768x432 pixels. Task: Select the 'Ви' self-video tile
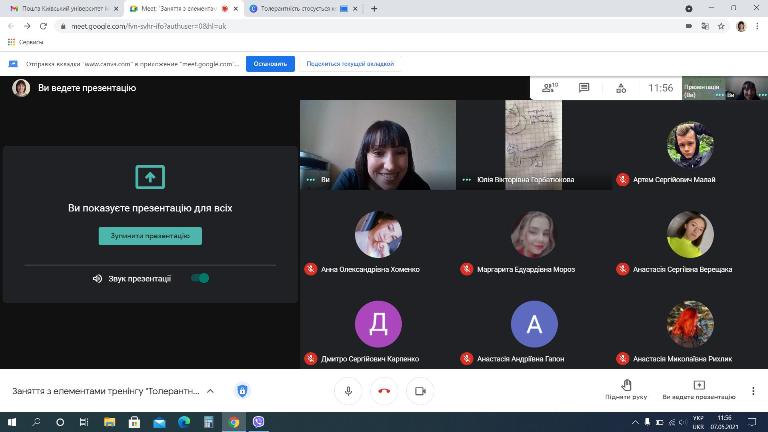[x=378, y=145]
